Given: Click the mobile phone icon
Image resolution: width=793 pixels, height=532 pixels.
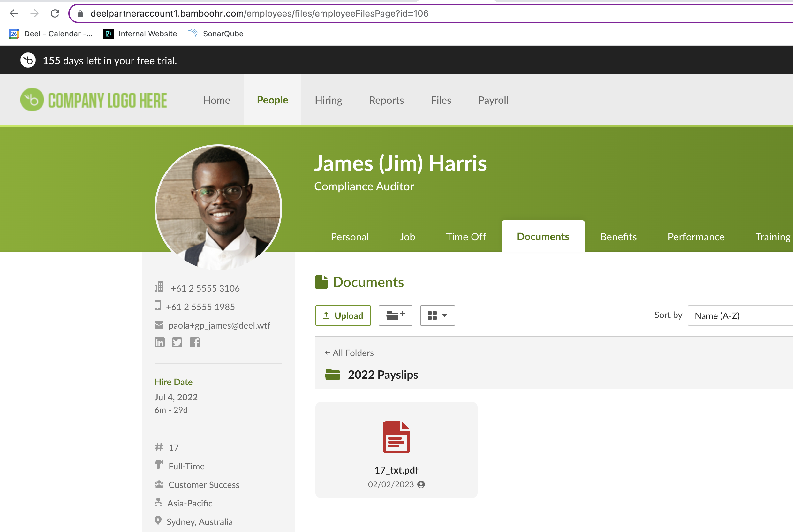Looking at the screenshot, I should (158, 305).
